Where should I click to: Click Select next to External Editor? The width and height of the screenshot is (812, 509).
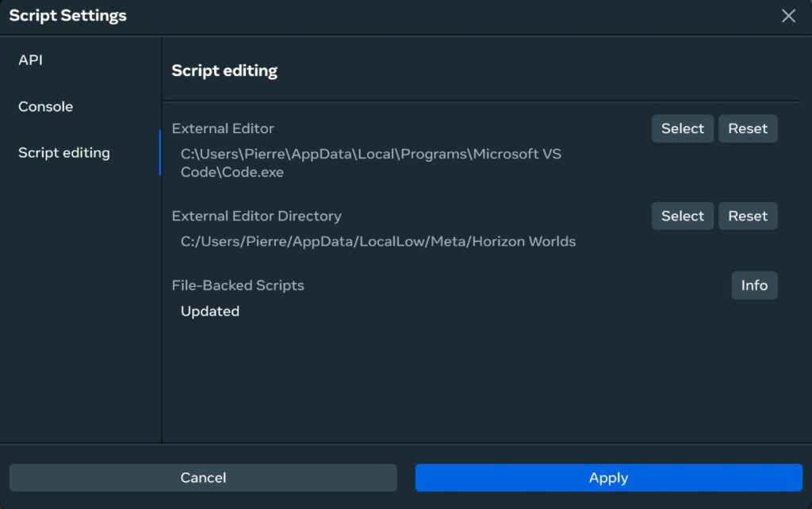pyautogui.click(x=682, y=128)
